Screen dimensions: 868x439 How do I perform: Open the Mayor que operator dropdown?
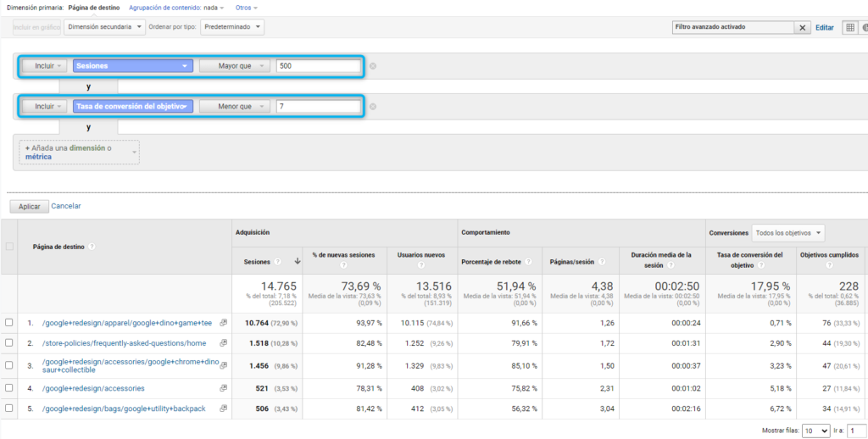pyautogui.click(x=235, y=66)
